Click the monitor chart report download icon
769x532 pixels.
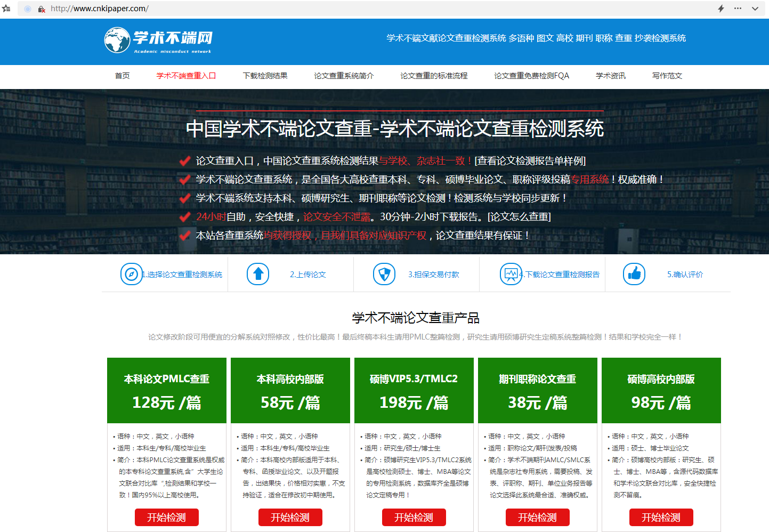point(511,275)
